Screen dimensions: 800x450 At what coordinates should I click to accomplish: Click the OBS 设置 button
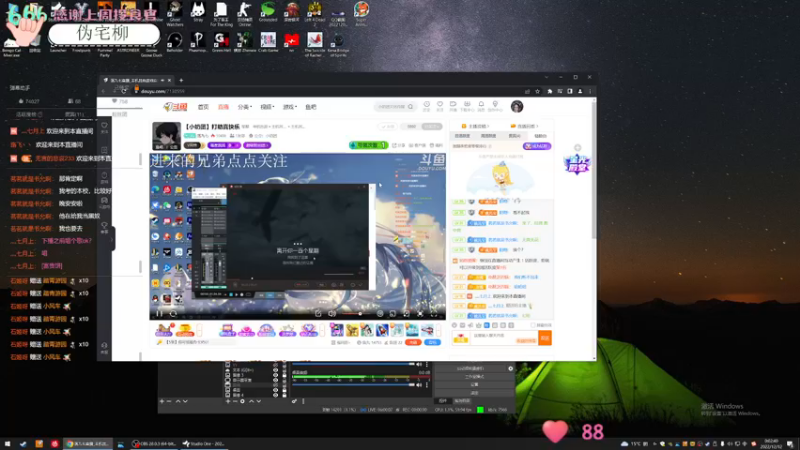[x=474, y=385]
